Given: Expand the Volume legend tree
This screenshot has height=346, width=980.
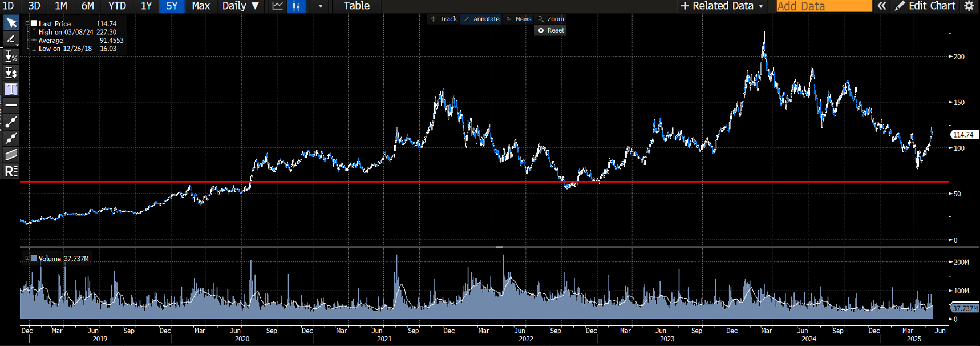Looking at the screenshot, I should 27,258.
